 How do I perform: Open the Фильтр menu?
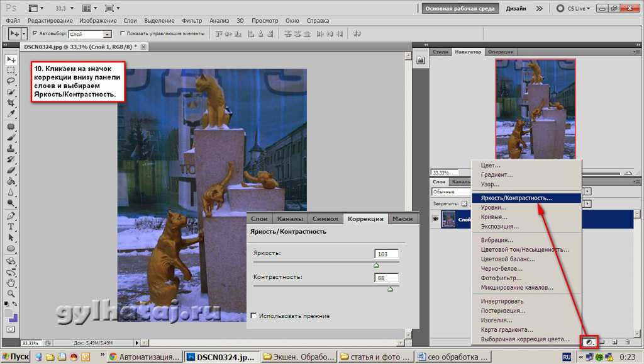click(x=192, y=21)
